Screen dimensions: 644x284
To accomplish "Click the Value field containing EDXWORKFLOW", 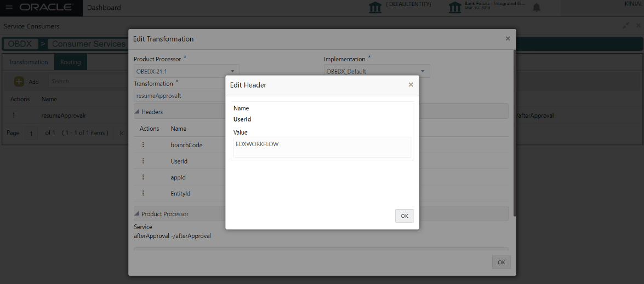I will [x=322, y=147].
